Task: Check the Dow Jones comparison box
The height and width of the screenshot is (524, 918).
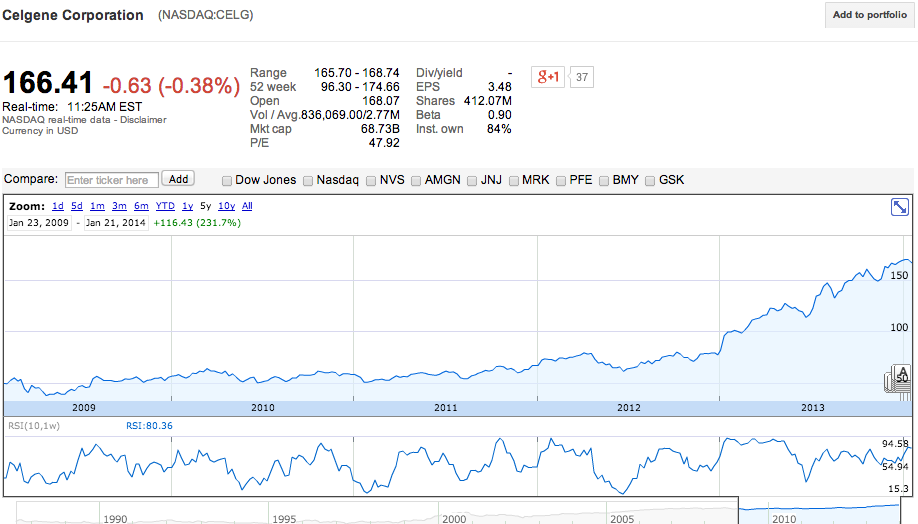Action: [x=227, y=181]
